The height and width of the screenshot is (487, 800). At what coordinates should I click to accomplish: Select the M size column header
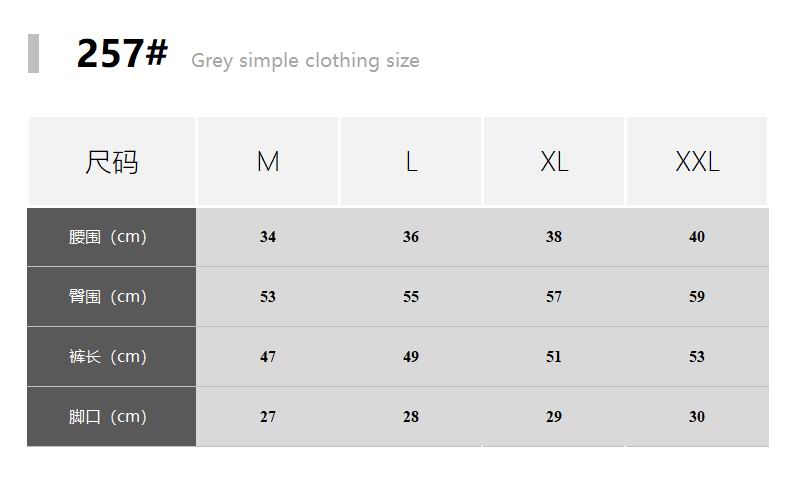click(x=268, y=162)
